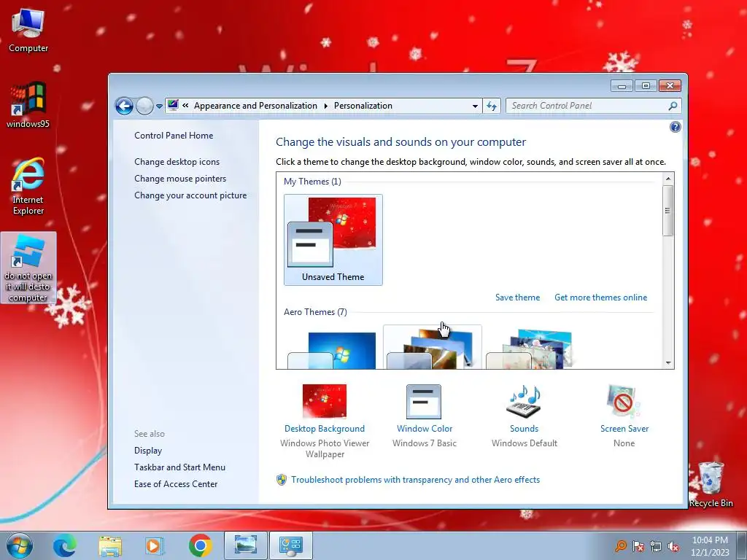Viewport: 747px width, 560px height.
Task: Expand the address bar history dropdown
Action: [475, 106]
